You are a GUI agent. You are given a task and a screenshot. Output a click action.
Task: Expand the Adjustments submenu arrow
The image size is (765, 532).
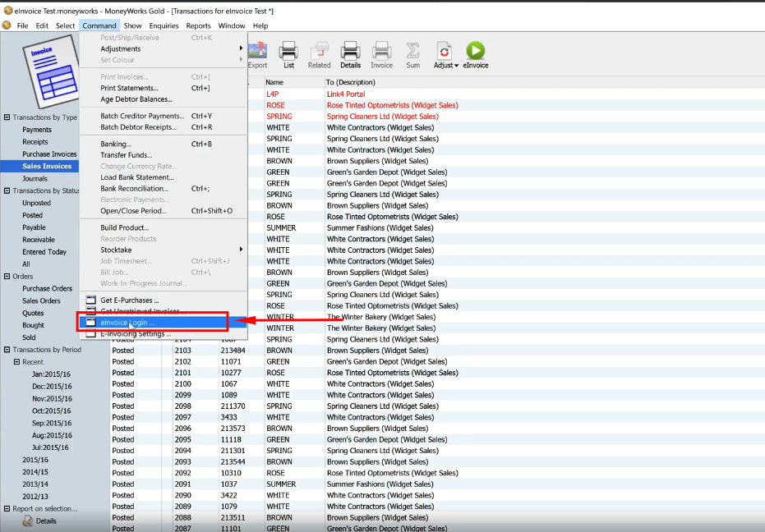tap(241, 48)
